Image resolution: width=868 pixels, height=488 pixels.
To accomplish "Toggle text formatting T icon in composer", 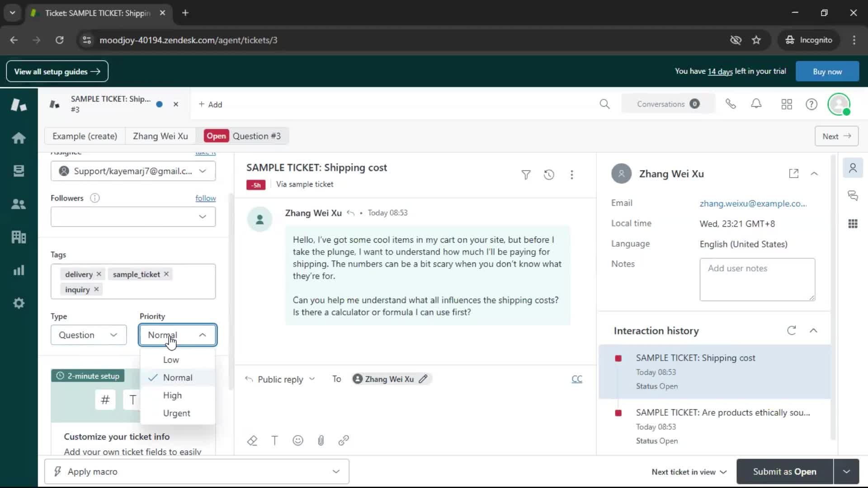I will (x=275, y=441).
